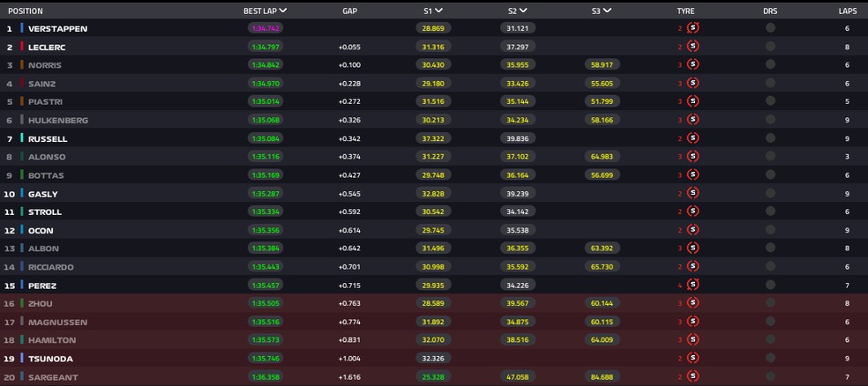Viewport: 868px width, 386px height.
Task: Select Ocon's S1 time 29.745
Action: pos(433,230)
